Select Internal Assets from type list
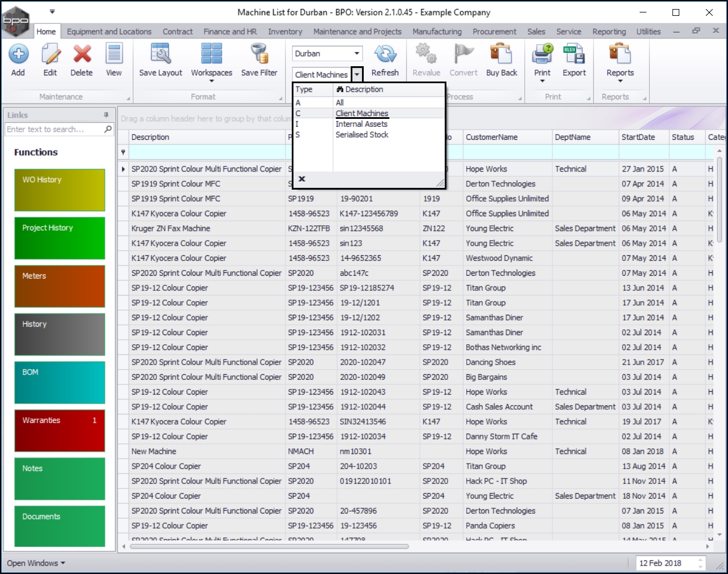 [361, 124]
